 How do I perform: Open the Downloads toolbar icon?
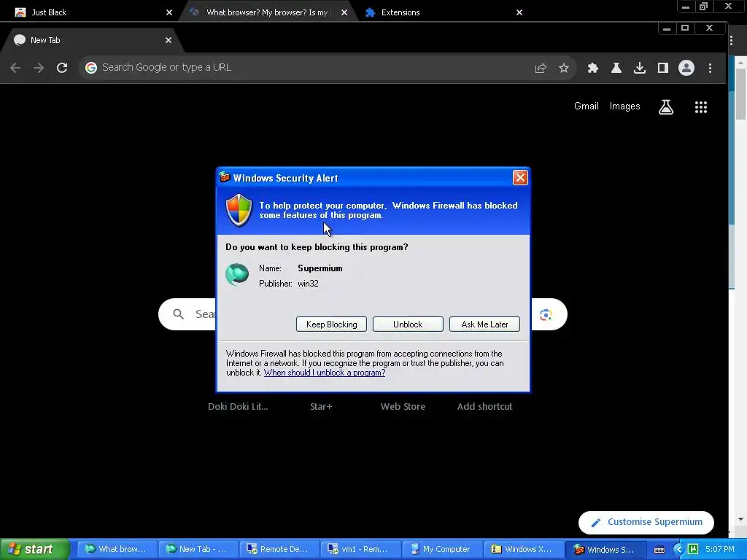click(639, 68)
